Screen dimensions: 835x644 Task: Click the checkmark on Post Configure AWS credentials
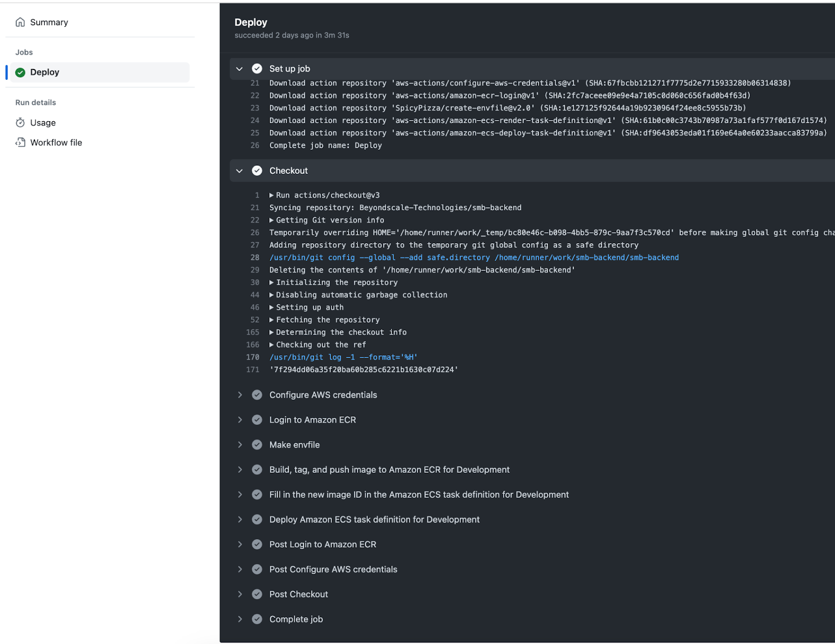(257, 569)
